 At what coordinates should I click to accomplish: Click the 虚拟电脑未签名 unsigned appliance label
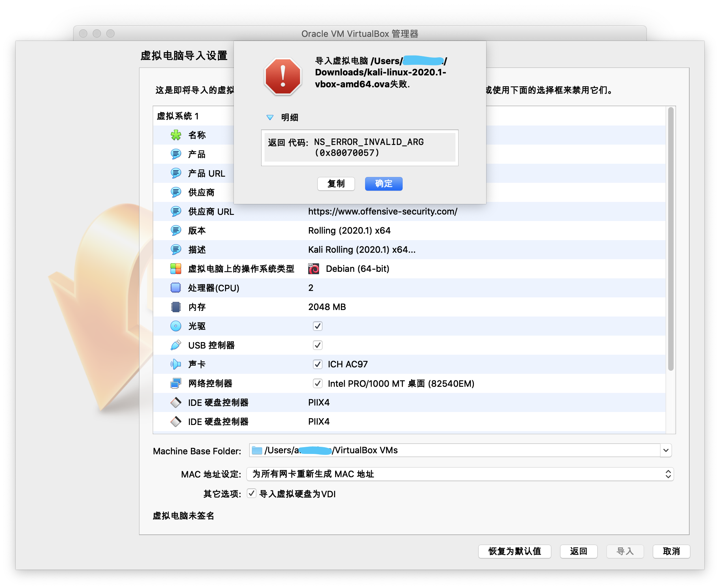(183, 516)
